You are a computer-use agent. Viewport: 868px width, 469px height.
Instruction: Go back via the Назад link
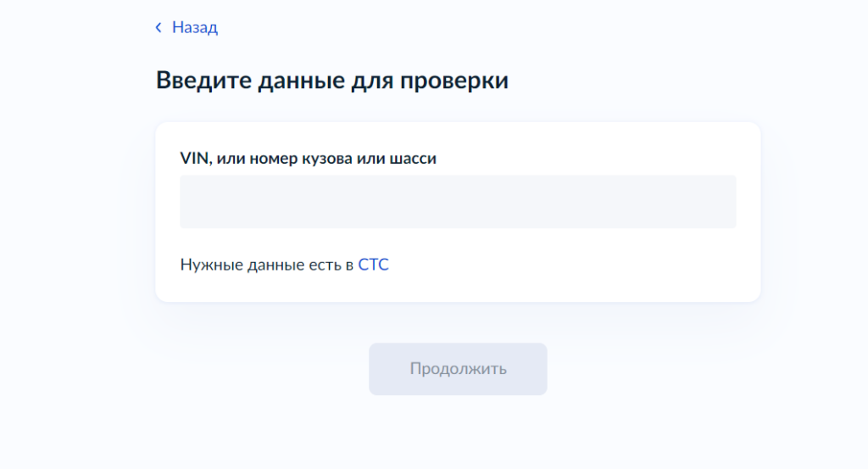(x=194, y=28)
